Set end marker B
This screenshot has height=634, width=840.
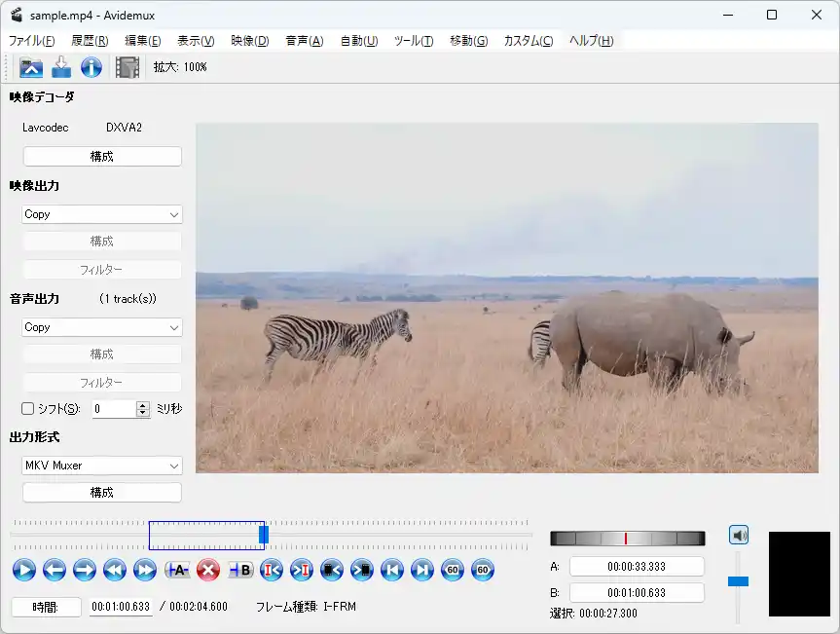click(x=239, y=571)
